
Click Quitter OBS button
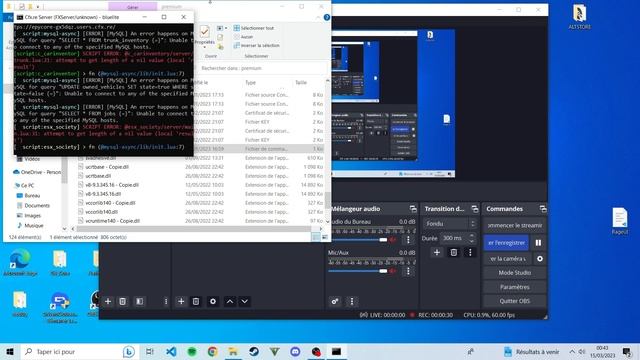[x=515, y=301]
